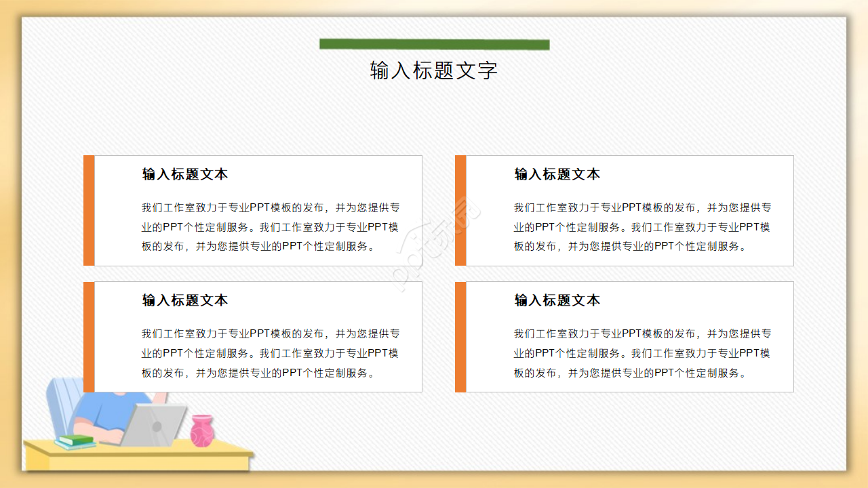Select the green bar above the slide title
Image resolution: width=868 pixels, height=488 pixels.
(434, 44)
